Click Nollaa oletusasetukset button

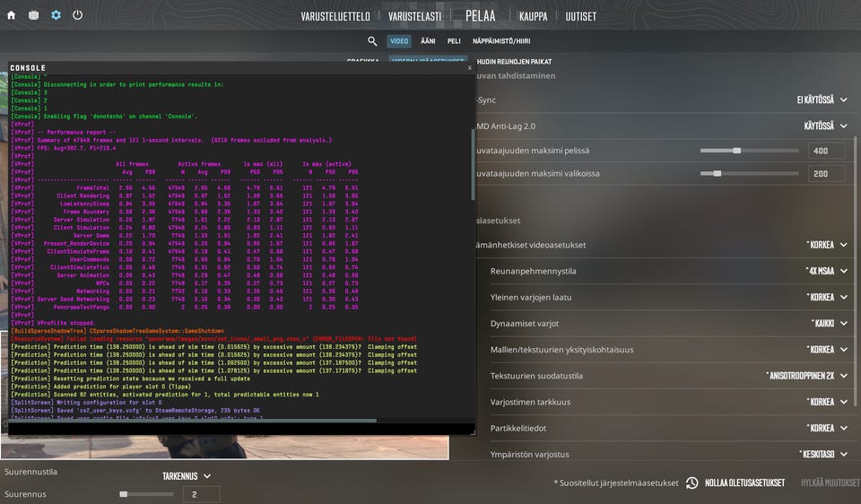coord(744,482)
